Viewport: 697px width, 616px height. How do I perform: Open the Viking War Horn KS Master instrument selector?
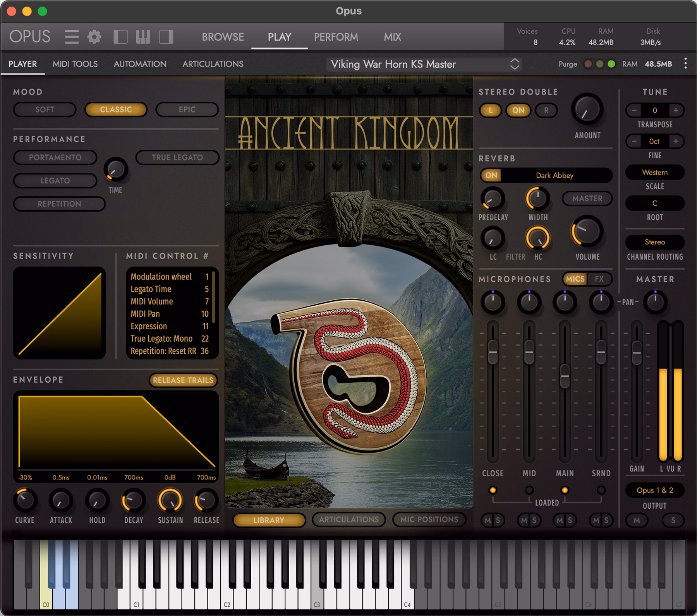[424, 64]
